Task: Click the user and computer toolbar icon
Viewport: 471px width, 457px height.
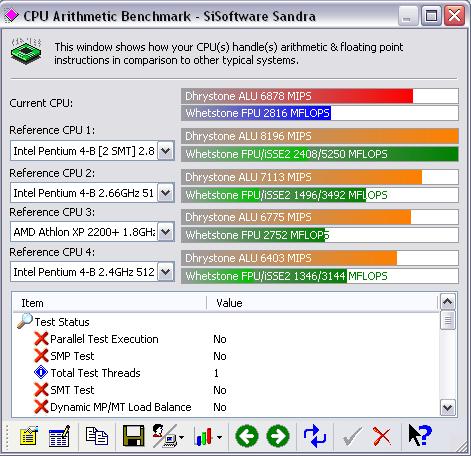Action: [x=165, y=436]
